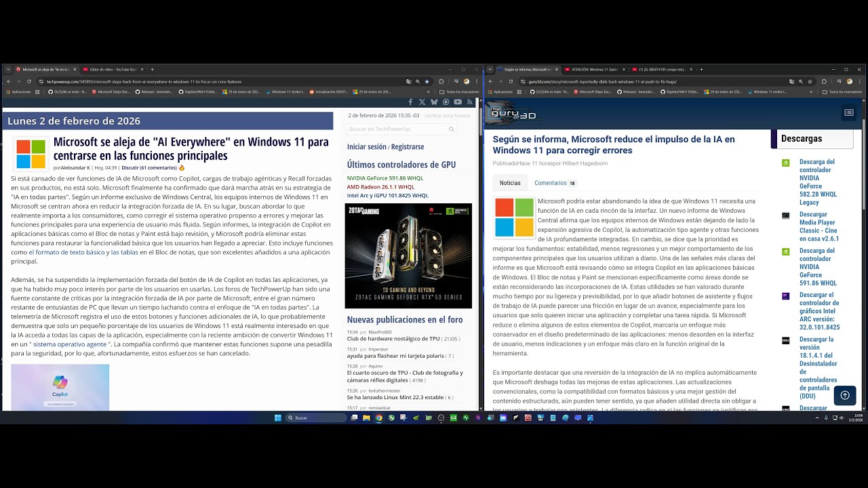Viewport: 868px width, 488px height.
Task: Click the search magnifier in TechPowerUp search box
Action: pyautogui.click(x=451, y=129)
